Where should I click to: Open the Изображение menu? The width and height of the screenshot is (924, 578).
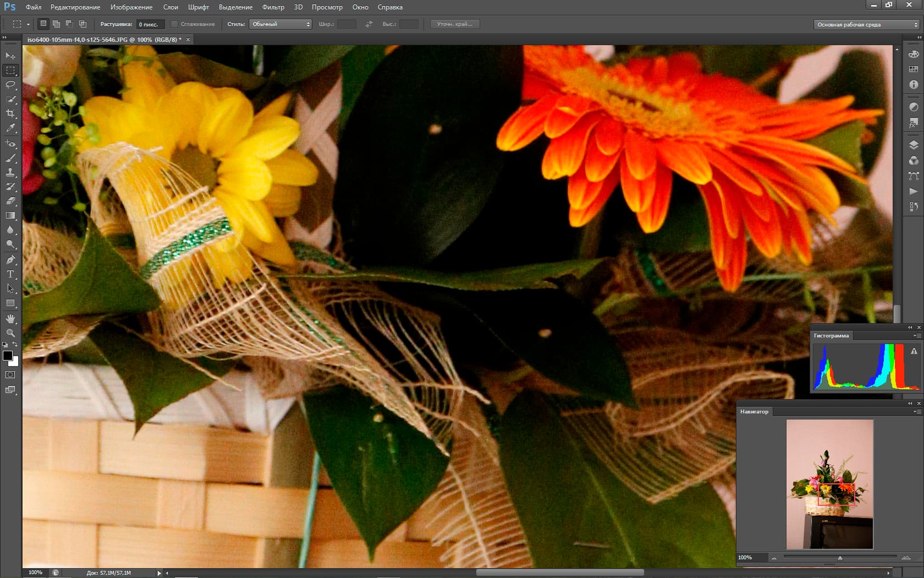coord(131,7)
